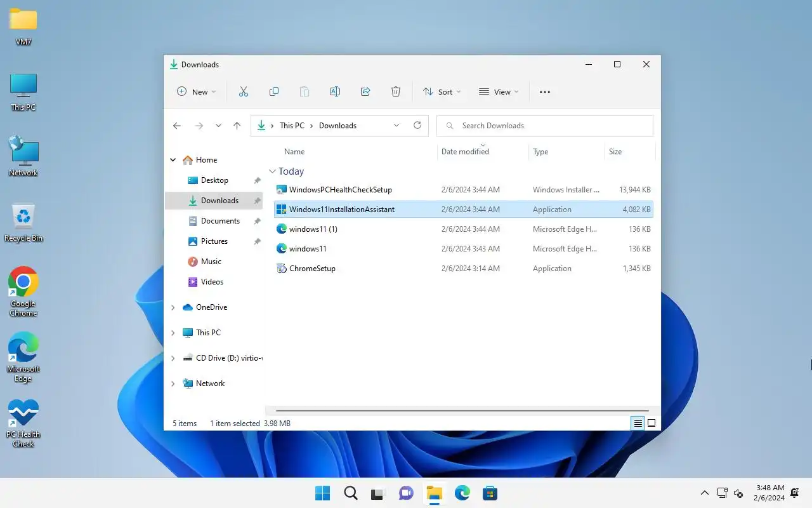Open Microsoft Store on taskbar
This screenshot has height=508, width=812.
click(x=490, y=493)
